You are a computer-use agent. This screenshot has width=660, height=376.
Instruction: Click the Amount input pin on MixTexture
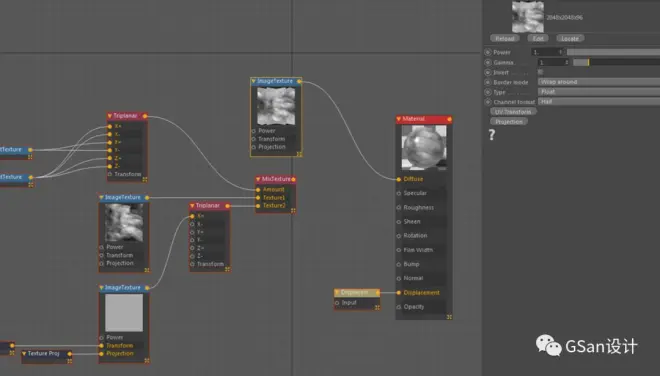(258, 190)
